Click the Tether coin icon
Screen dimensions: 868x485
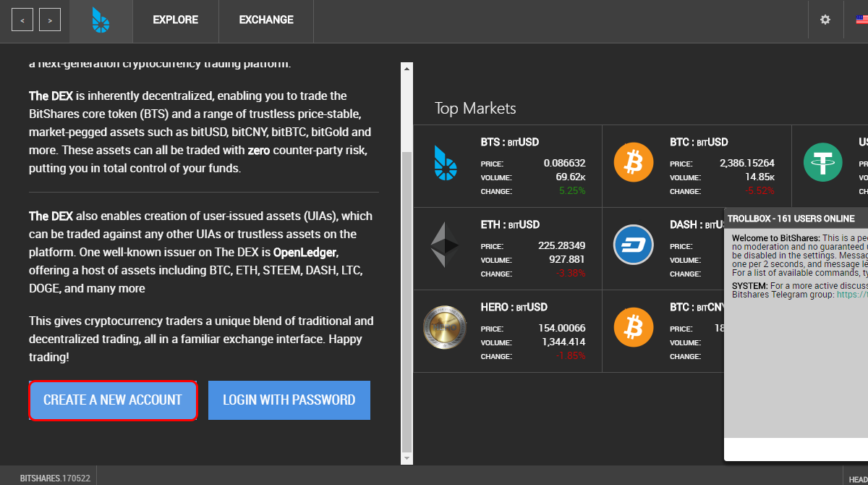coord(823,162)
